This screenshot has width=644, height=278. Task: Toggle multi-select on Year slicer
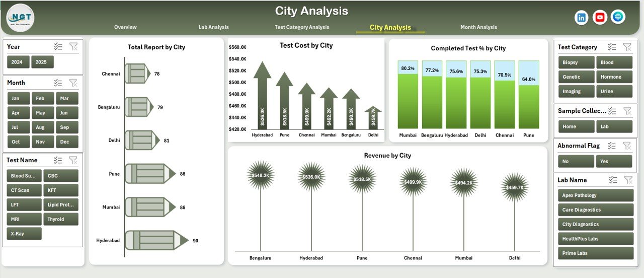[58, 46]
